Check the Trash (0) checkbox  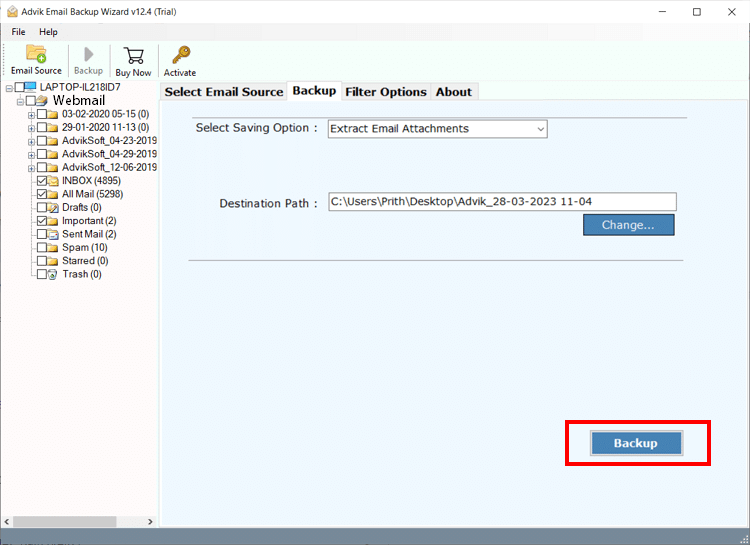click(42, 275)
